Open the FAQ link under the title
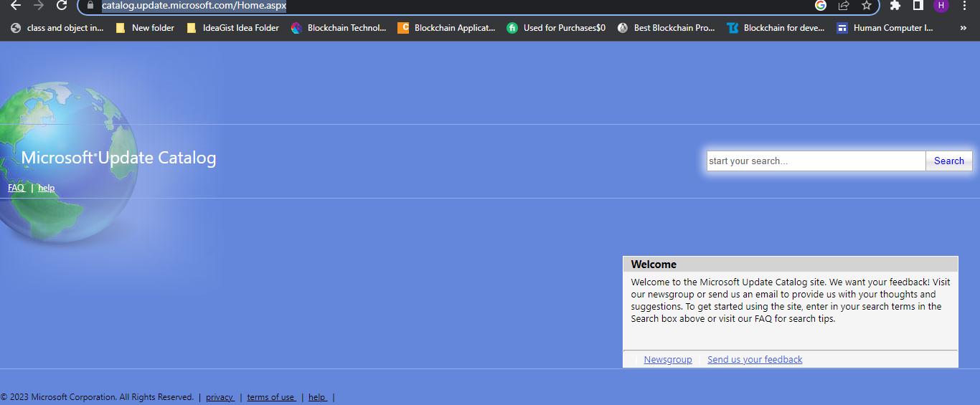This screenshot has height=405, width=980. click(x=16, y=188)
